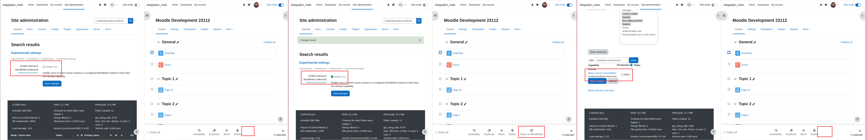This screenshot has width=868, height=140.
Task: Collapse General section on Share to MoodleNet page
Action: pyautogui.click(x=447, y=42)
